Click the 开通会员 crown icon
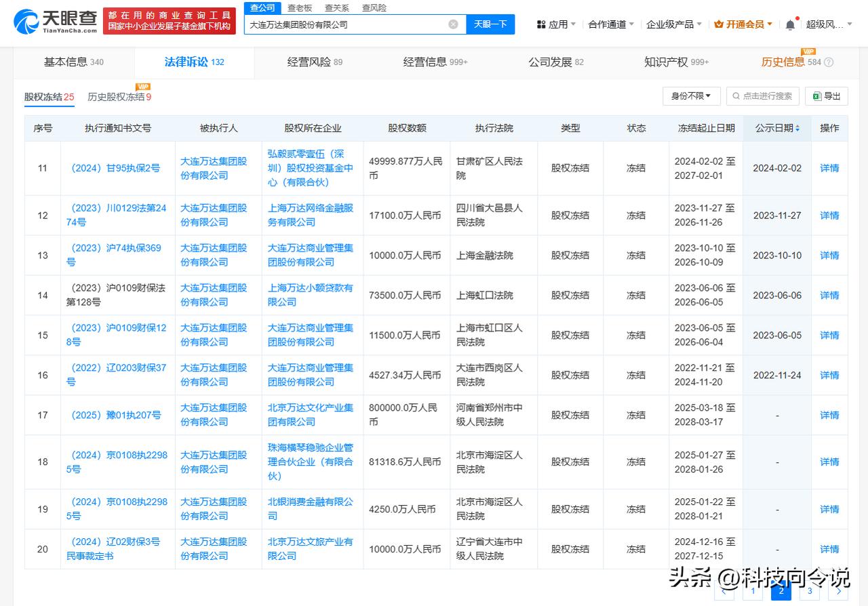 coord(719,24)
